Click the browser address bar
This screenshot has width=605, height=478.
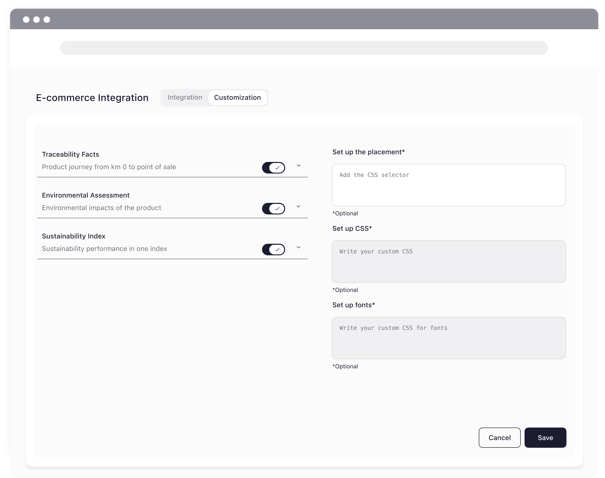304,48
